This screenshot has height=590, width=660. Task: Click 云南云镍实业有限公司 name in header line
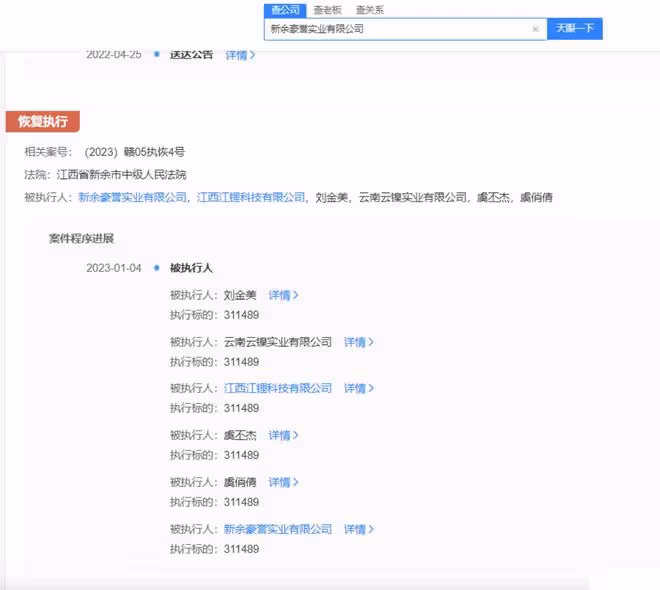[x=412, y=197]
